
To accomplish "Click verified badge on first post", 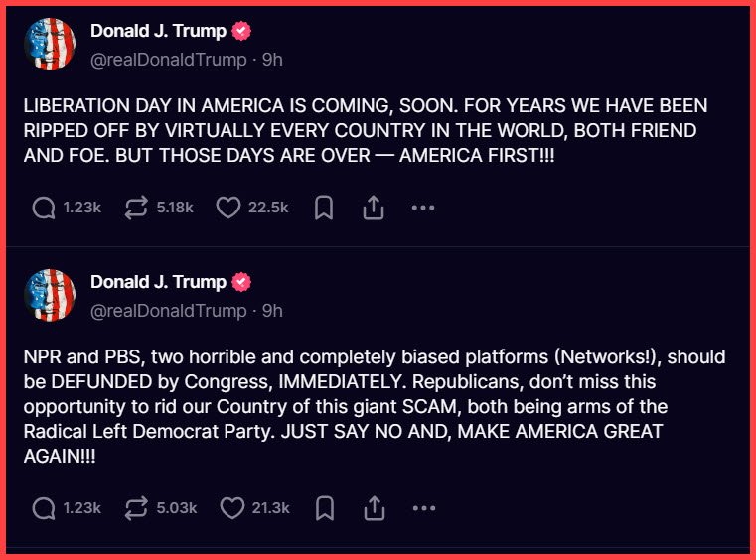I will (241, 31).
